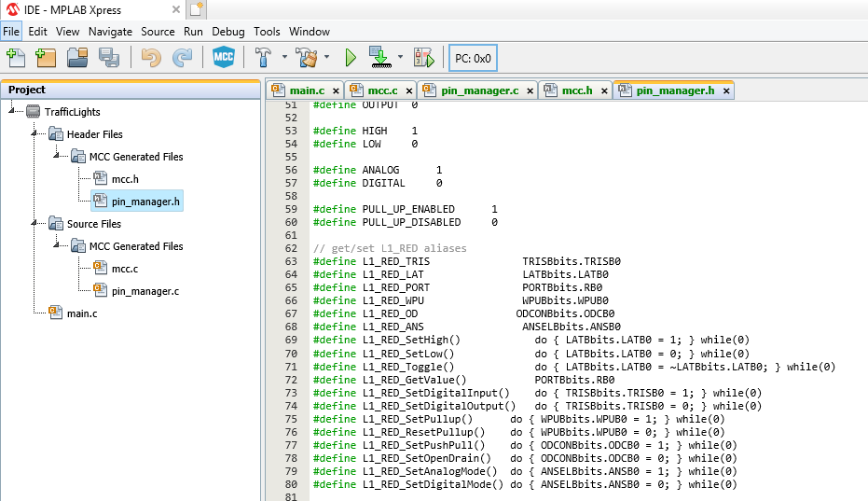This screenshot has height=501, width=868.
Task: Click the Undo arrow icon
Action: (x=151, y=58)
